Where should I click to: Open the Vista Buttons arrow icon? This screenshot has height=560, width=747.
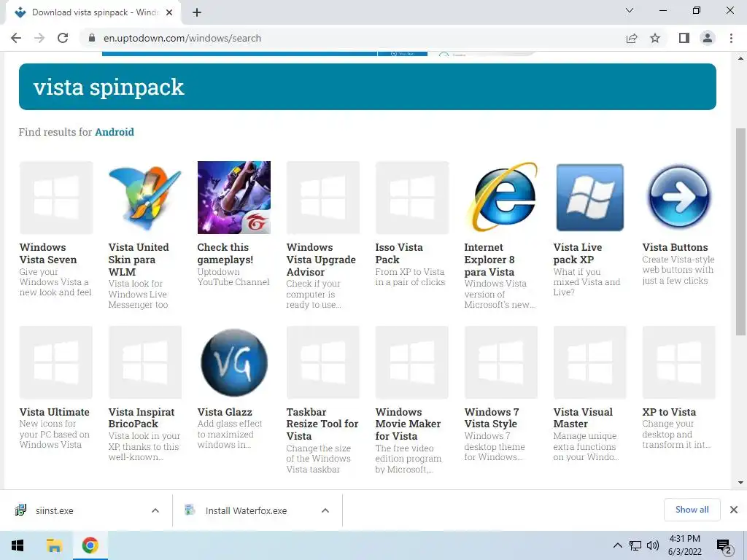(x=679, y=198)
